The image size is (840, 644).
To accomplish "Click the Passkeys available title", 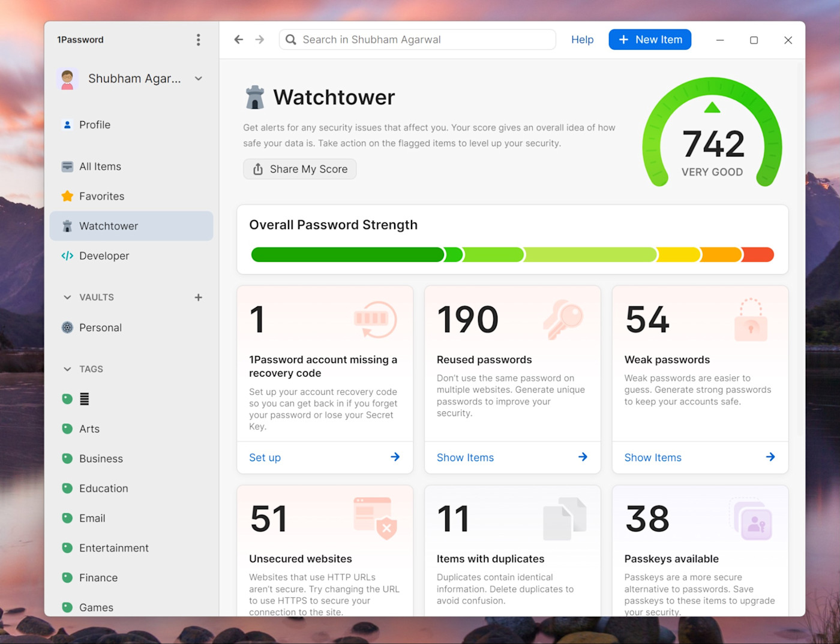I will pos(671,559).
